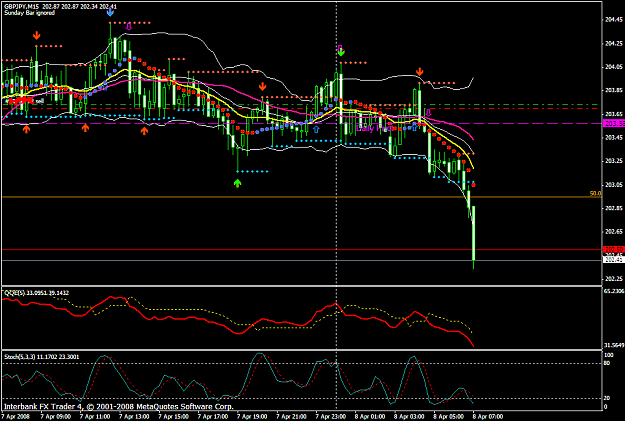Click the 202.65 price axis label

tap(614, 231)
